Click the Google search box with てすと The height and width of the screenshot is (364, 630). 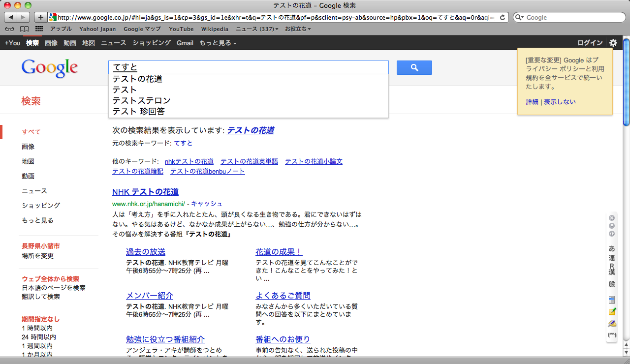pos(248,67)
